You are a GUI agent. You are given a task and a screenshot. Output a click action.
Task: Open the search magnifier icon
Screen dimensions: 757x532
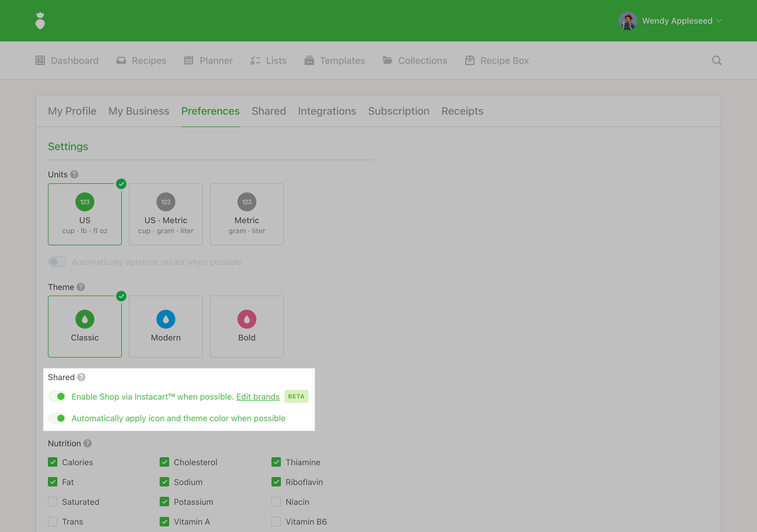tap(716, 60)
